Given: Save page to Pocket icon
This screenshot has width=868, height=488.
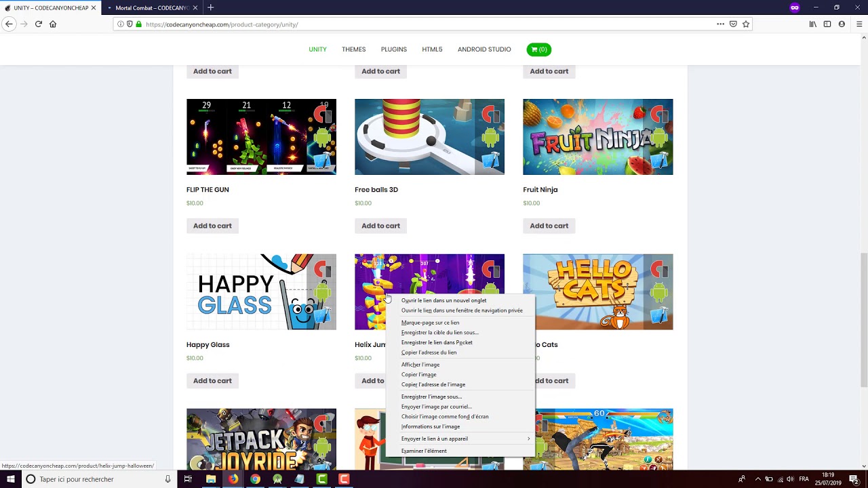Looking at the screenshot, I should 733,24.
